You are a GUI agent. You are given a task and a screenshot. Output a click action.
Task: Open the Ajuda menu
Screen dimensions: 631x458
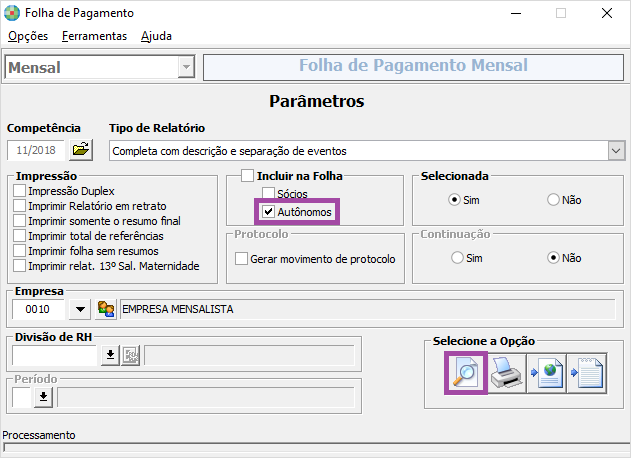(x=156, y=36)
